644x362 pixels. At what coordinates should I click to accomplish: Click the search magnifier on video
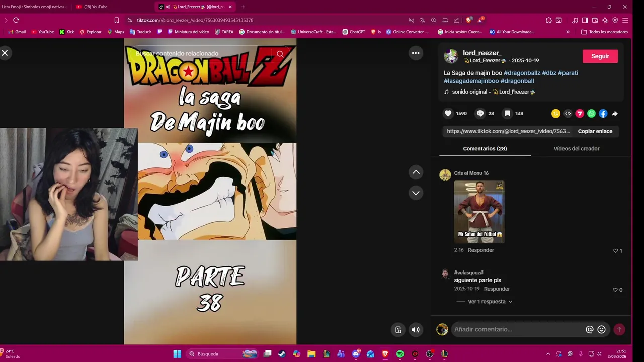pyautogui.click(x=280, y=54)
